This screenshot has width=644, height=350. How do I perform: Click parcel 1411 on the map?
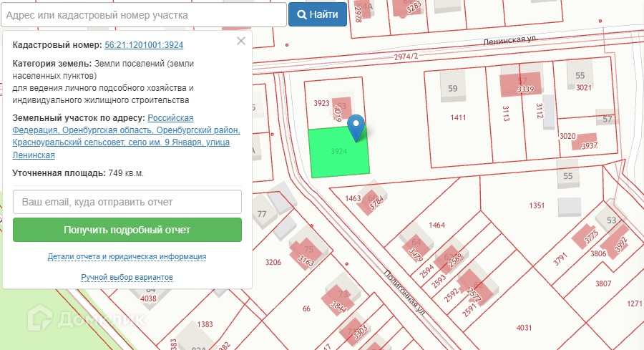(x=458, y=117)
